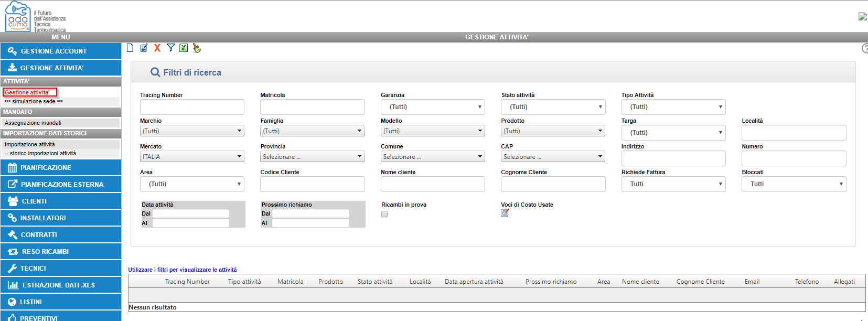Image resolution: width=868 pixels, height=321 pixels.
Task: Clear filters with the broom icon
Action: (197, 48)
